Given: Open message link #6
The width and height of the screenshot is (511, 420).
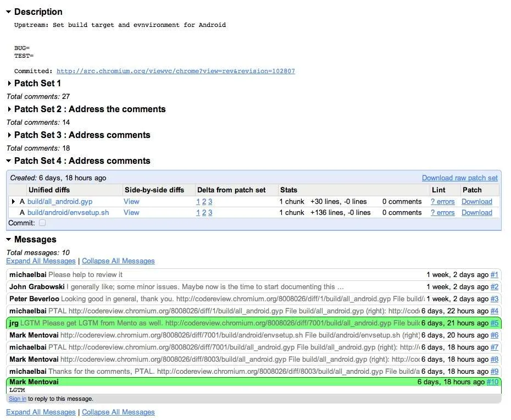Looking at the screenshot, I should pyautogui.click(x=495, y=335).
